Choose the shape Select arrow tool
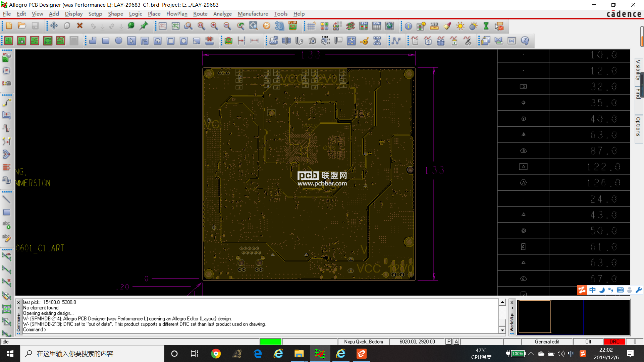Screen dimensions: 644x362 pos(131,41)
